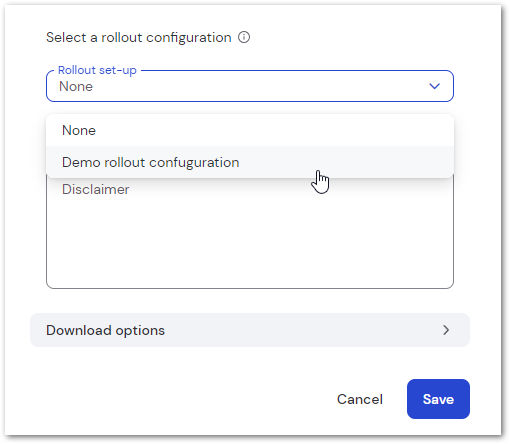510x444 pixels.
Task: Click the first entry None in dropdown menu
Action: click(x=79, y=130)
